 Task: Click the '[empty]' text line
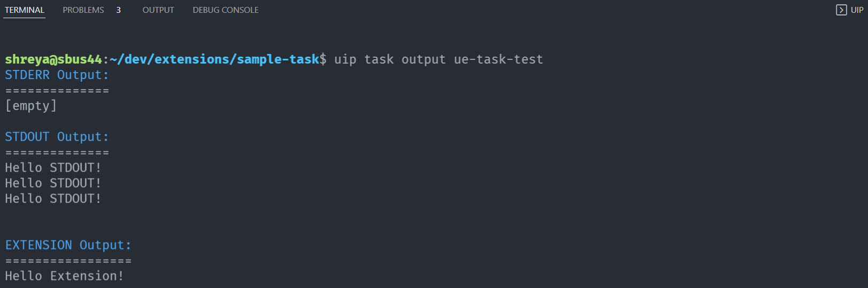coord(31,106)
